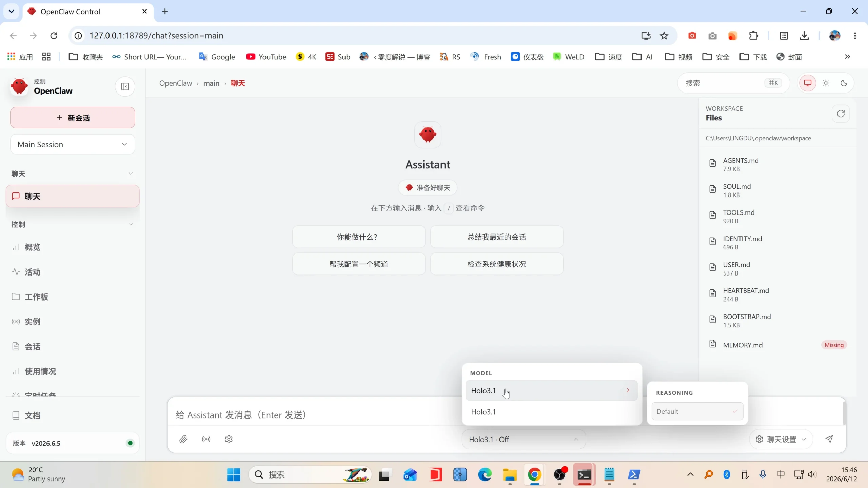Open File Explorer in taskbar
Screen dimensions: 868x488
coord(510,474)
